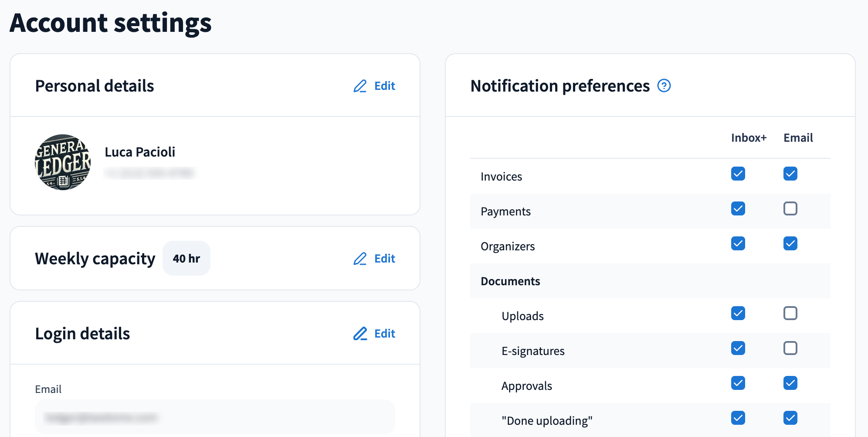
Task: Click the pencil icon beside Weekly capacity
Action: [360, 259]
